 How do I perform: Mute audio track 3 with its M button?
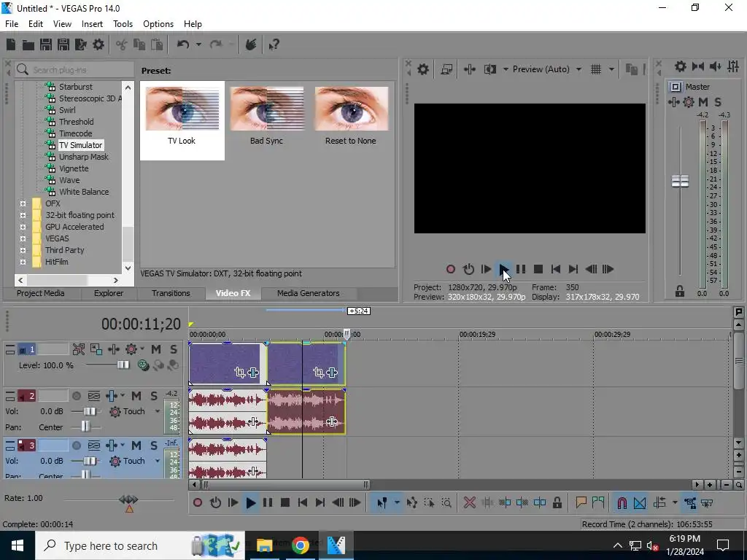pyautogui.click(x=136, y=446)
